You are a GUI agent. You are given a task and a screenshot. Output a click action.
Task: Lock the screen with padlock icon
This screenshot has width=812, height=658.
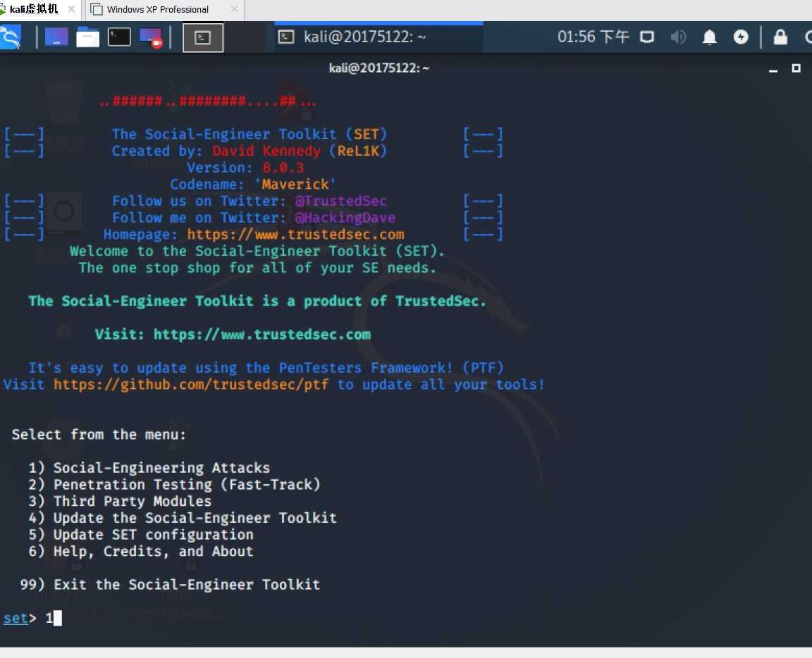click(780, 37)
